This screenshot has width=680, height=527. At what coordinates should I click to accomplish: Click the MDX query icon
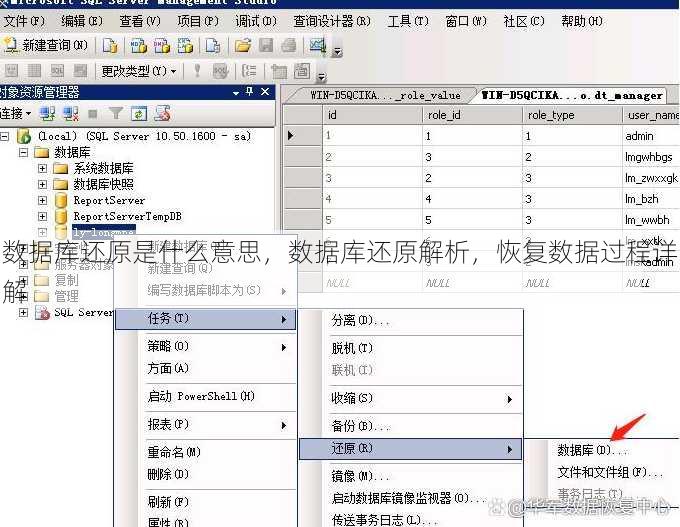(x=138, y=45)
